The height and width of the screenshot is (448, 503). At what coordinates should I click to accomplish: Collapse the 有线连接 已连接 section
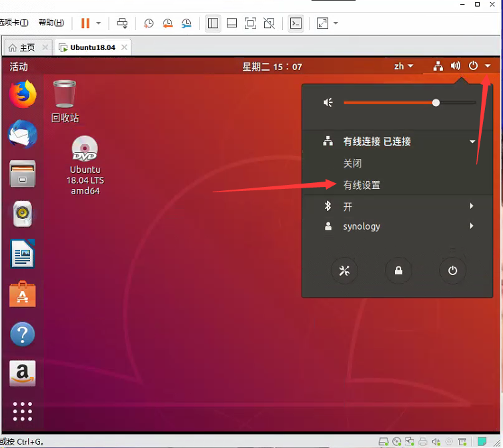398,142
